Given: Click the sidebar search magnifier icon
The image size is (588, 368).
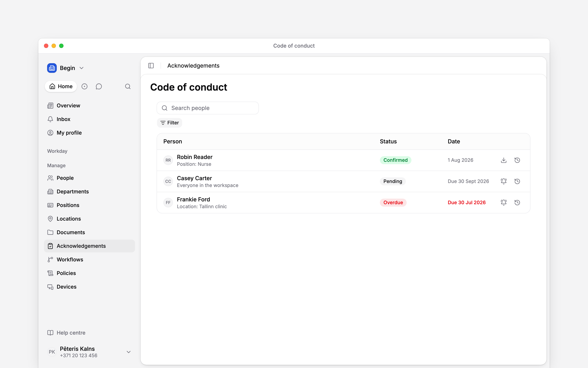Looking at the screenshot, I should pos(128,86).
